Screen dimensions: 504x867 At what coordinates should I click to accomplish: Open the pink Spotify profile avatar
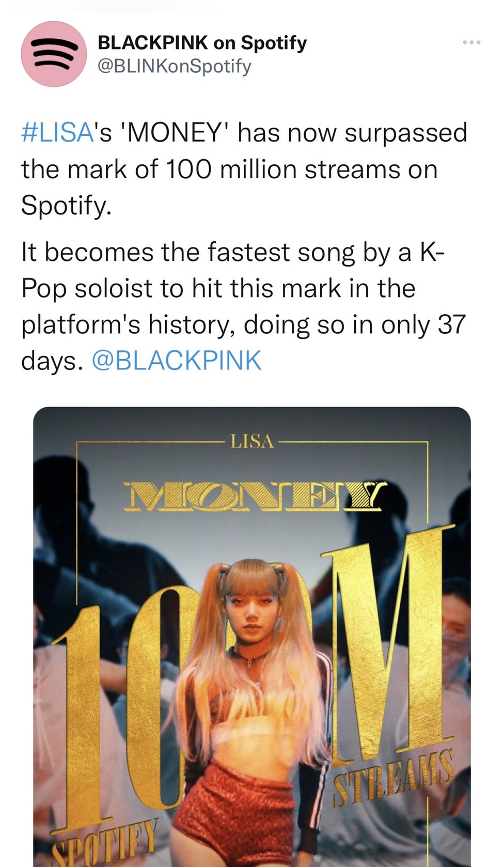(x=53, y=54)
